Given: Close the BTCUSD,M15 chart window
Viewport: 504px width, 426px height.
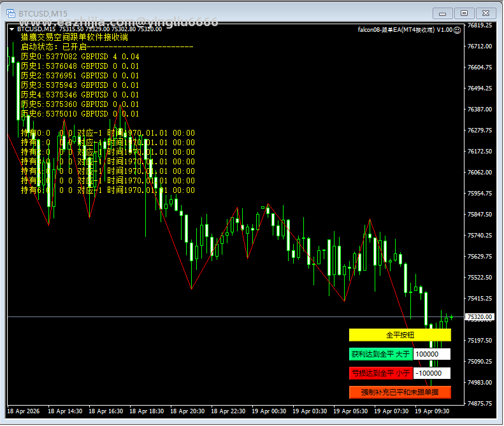Looking at the screenshot, I should click(486, 13).
